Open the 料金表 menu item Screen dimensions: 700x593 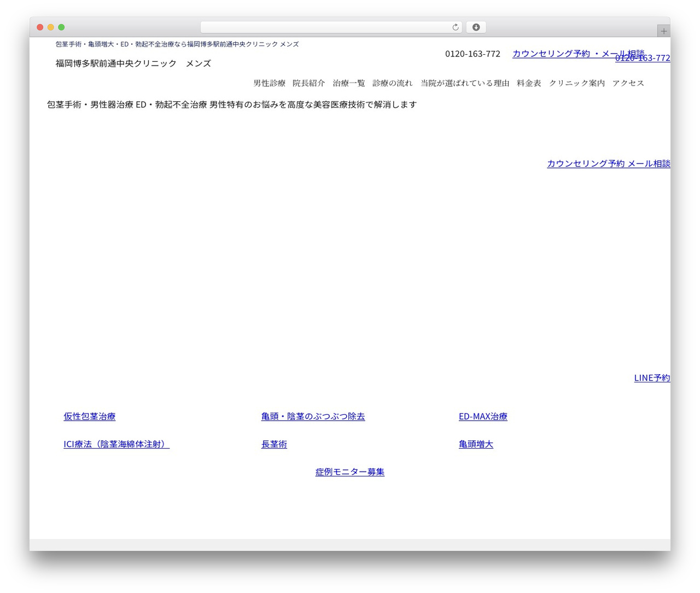pos(529,83)
